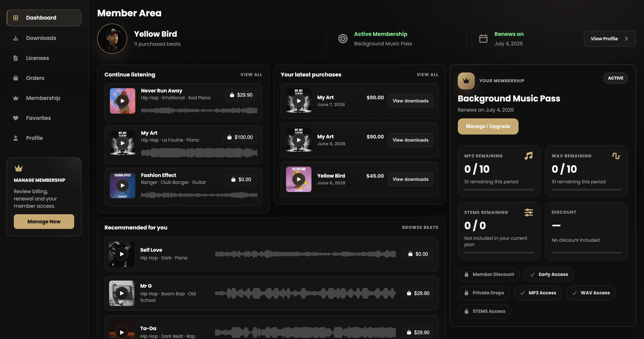Click the gold crown Your Membership icon

point(466,81)
